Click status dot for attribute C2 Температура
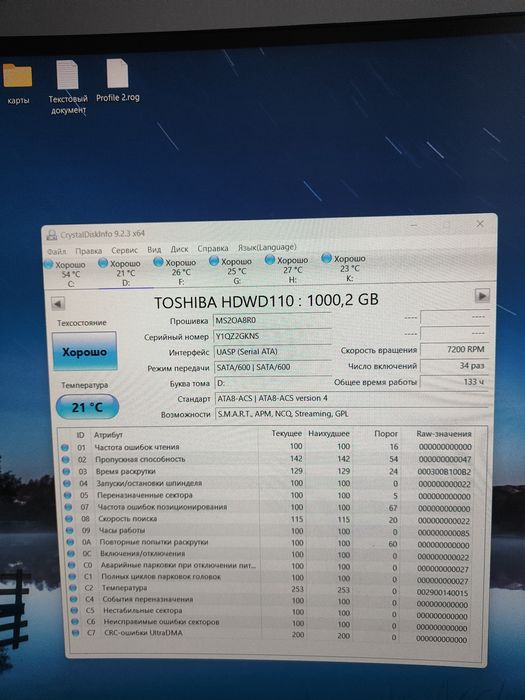This screenshot has width=525, height=700. pyautogui.click(x=73, y=588)
